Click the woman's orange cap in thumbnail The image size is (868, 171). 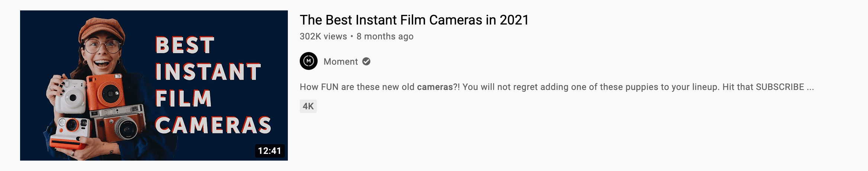(x=101, y=29)
